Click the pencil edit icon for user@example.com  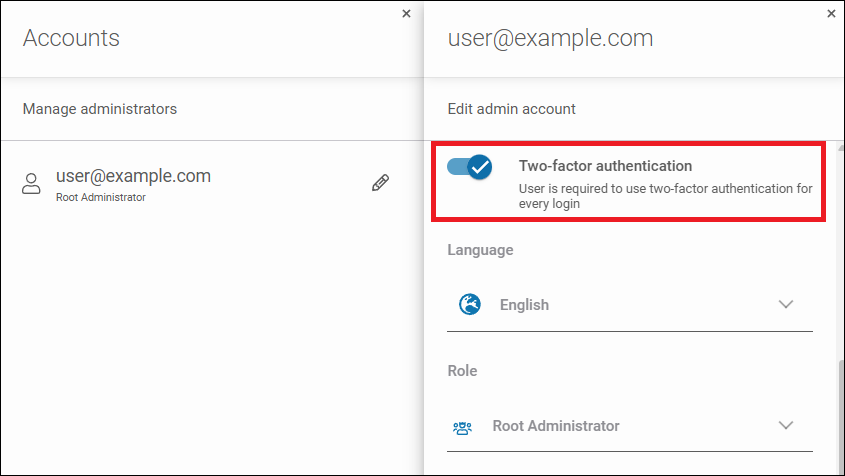(x=380, y=183)
